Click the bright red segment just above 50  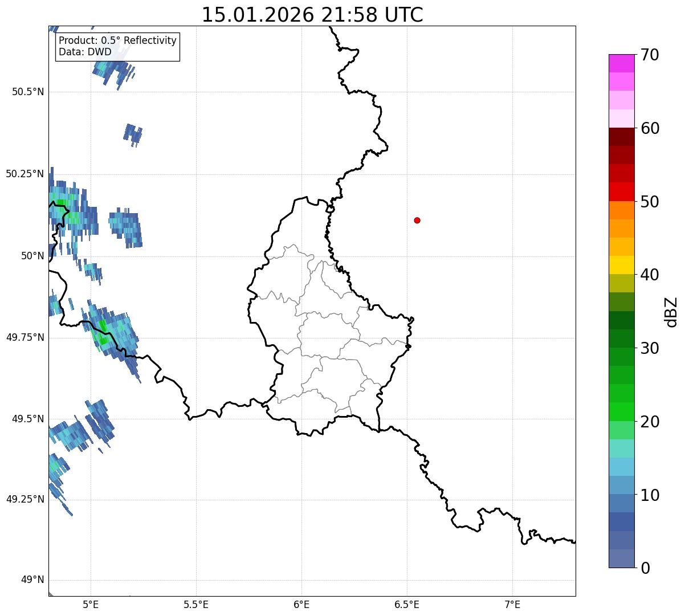pyautogui.click(x=621, y=192)
